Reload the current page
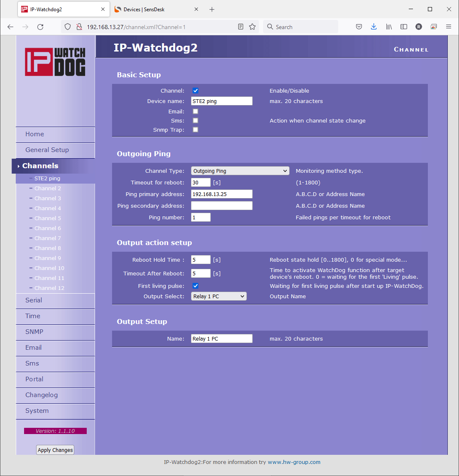This screenshot has height=476, width=459. coord(40,27)
